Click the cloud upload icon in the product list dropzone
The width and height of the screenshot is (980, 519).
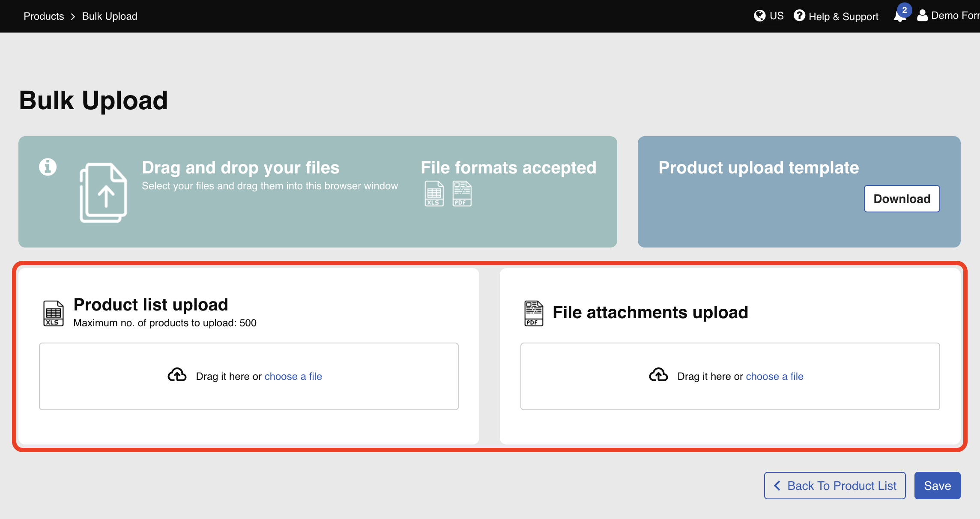[177, 375]
